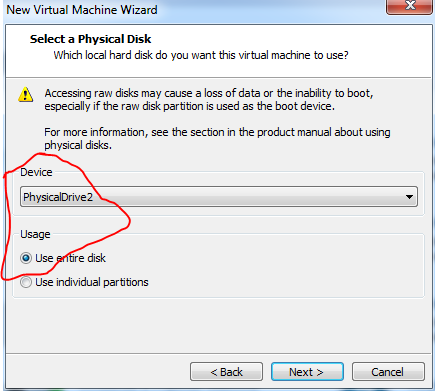Go back with the < Back button
Image resolution: width=435 pixels, height=391 pixels.
[x=226, y=372]
